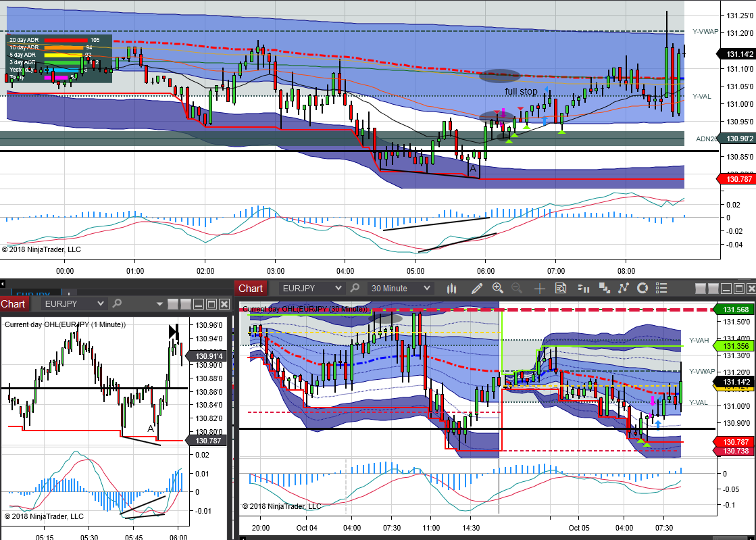Screen dimensions: 756x540
Task: Open the 30 Minute interval dropdown
Action: 400,289
